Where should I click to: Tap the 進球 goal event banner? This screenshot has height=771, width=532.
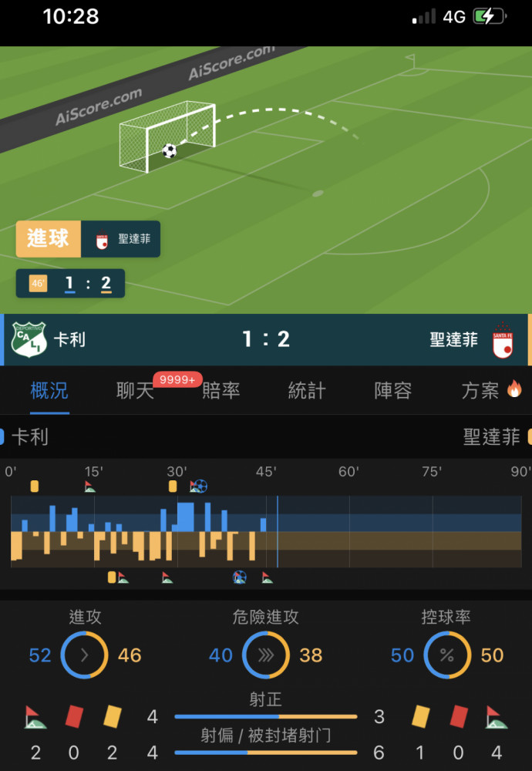[88, 239]
